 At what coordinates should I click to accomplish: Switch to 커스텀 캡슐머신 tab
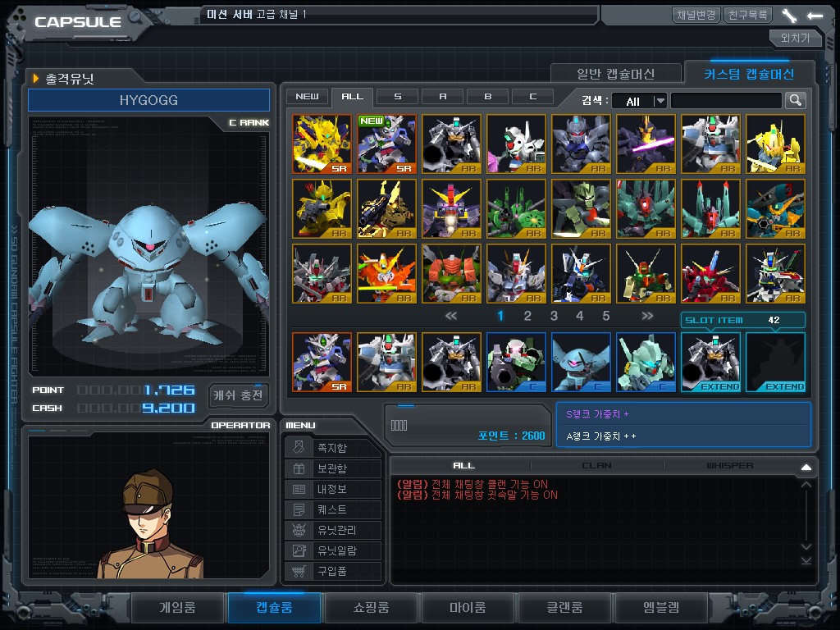click(x=749, y=73)
